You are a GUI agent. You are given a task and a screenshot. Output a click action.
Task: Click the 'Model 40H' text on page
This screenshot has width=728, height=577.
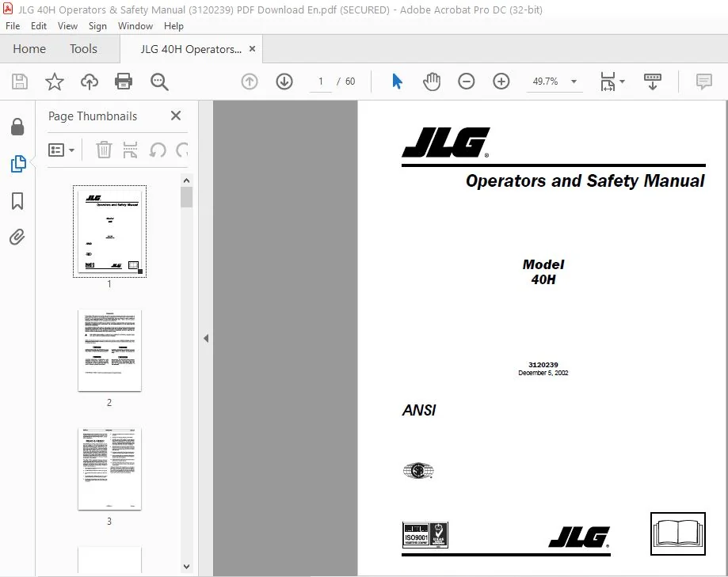[543, 271]
